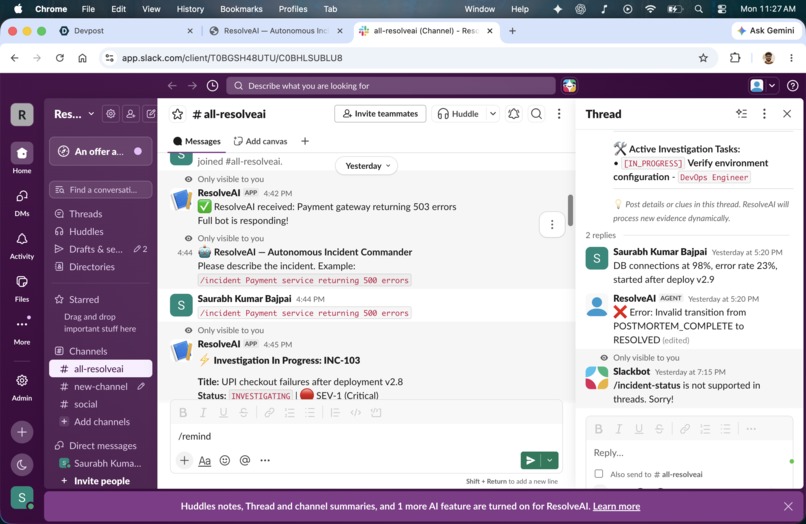Toggle italic in channel composer
This screenshot has width=806, height=524.
pos(203,412)
